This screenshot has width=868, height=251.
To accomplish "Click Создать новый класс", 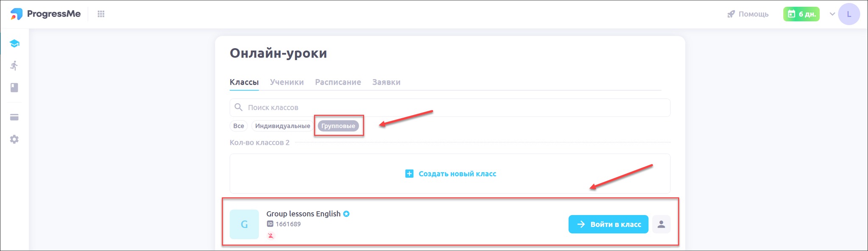I will [451, 174].
